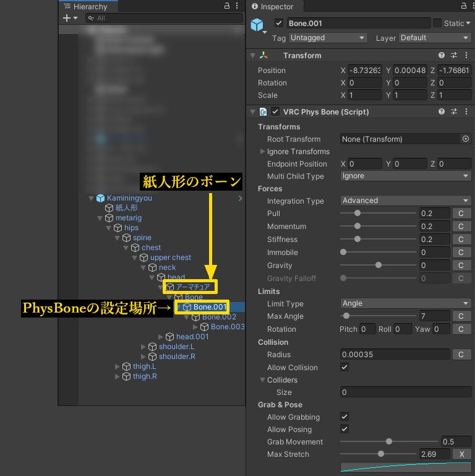Open Transform component kebab menu
Image resolution: width=475 pixels, height=476 pixels.
[x=466, y=55]
